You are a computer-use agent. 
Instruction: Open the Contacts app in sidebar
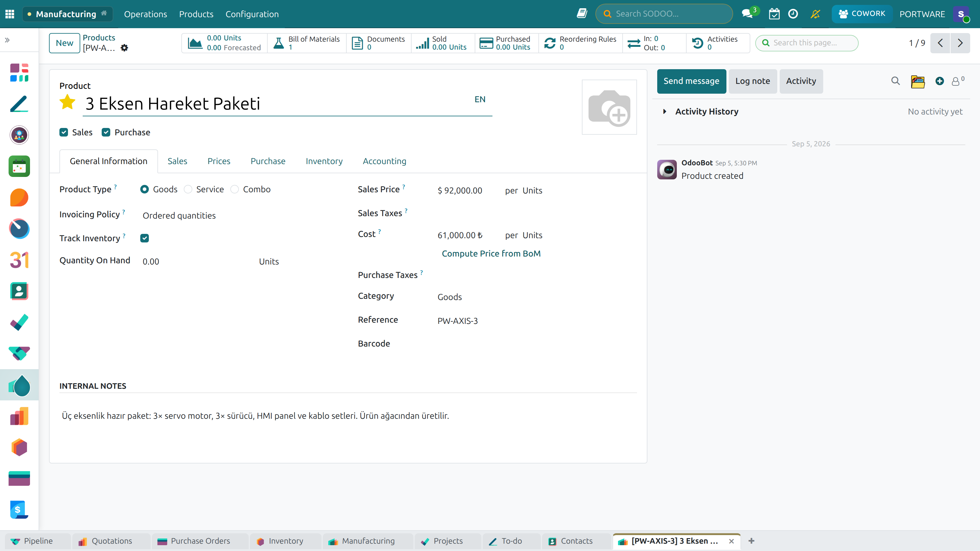[19, 291]
